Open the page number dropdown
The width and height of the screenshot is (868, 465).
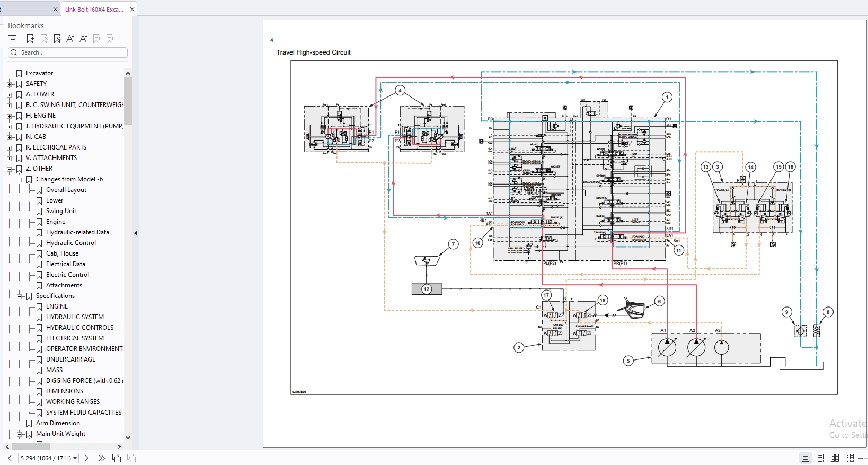tap(75, 458)
